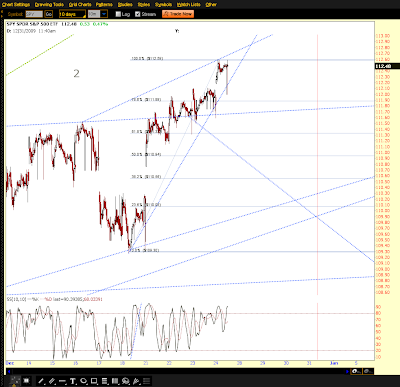Select the callout comment tool
The height and width of the screenshot is (387, 400).
(x=126, y=381)
